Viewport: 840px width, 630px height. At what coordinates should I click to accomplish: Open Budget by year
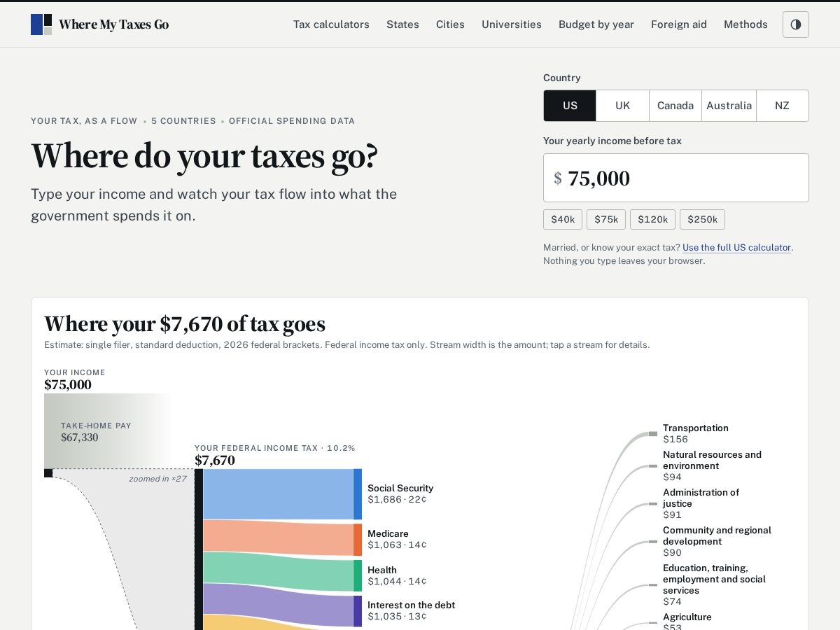596,24
